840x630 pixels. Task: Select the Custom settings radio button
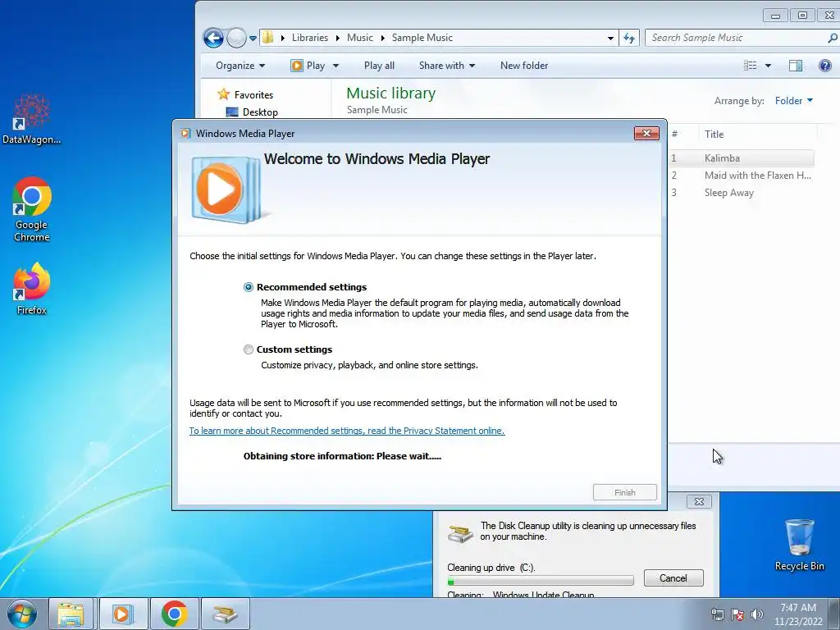coord(248,349)
